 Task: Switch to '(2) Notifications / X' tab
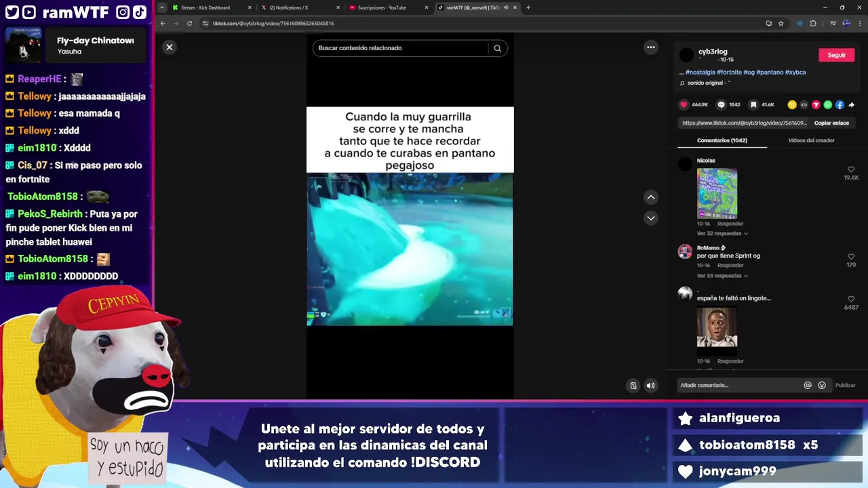pos(289,7)
